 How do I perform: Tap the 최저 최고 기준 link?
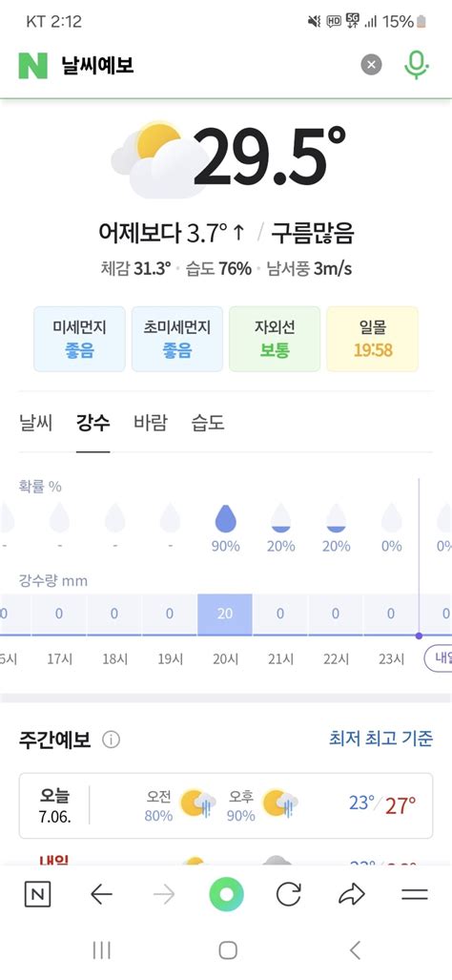click(x=380, y=739)
